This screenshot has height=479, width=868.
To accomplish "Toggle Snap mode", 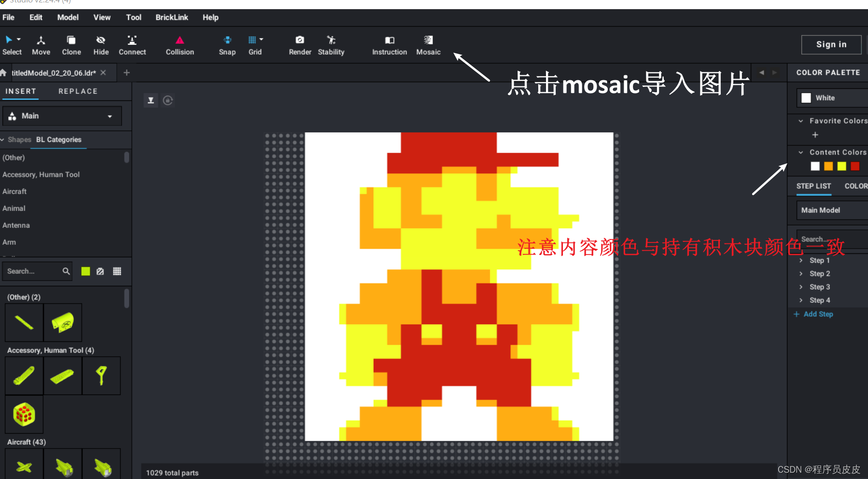I will [x=227, y=45].
